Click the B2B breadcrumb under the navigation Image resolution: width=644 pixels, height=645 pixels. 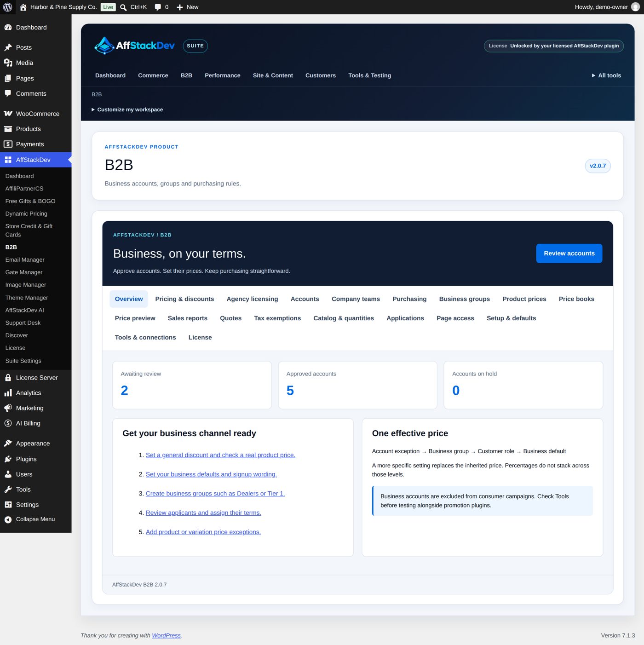point(97,94)
